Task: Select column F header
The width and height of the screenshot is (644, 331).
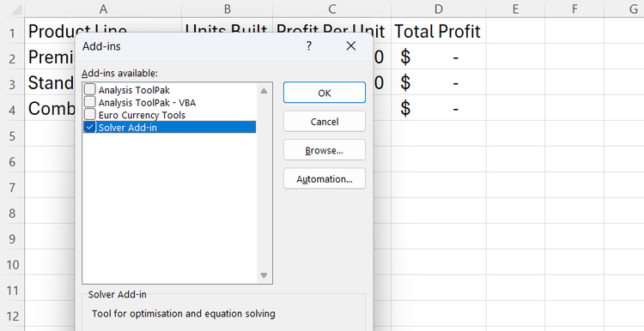Action: 574,9
